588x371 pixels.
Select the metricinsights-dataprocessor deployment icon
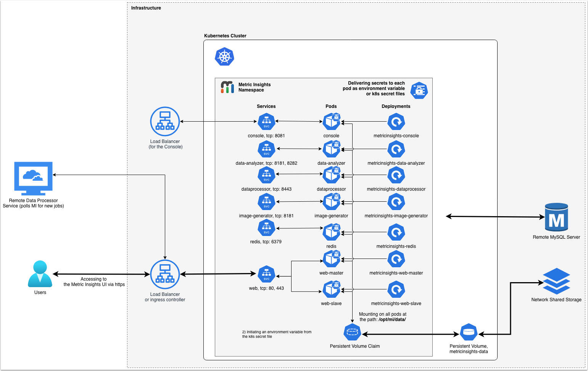396,175
